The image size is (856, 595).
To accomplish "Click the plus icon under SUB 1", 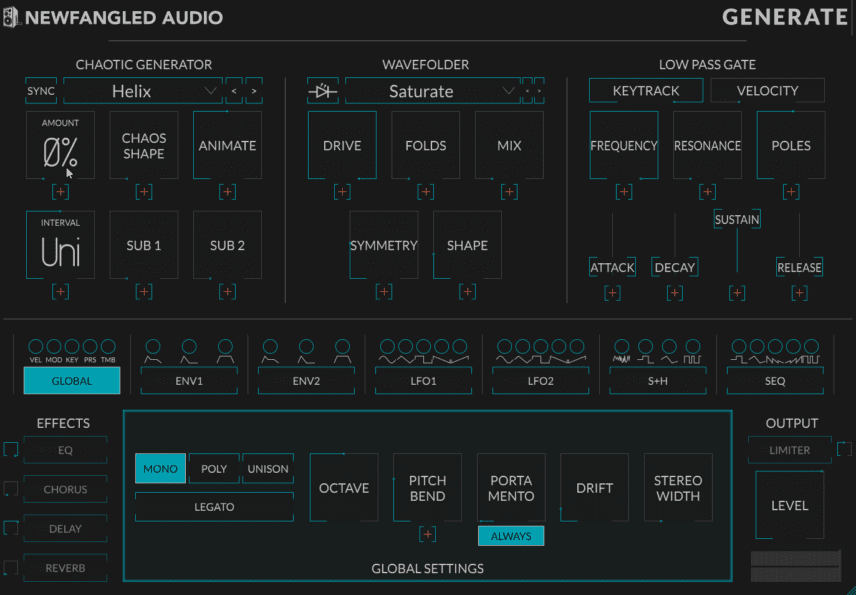I will coord(144,292).
